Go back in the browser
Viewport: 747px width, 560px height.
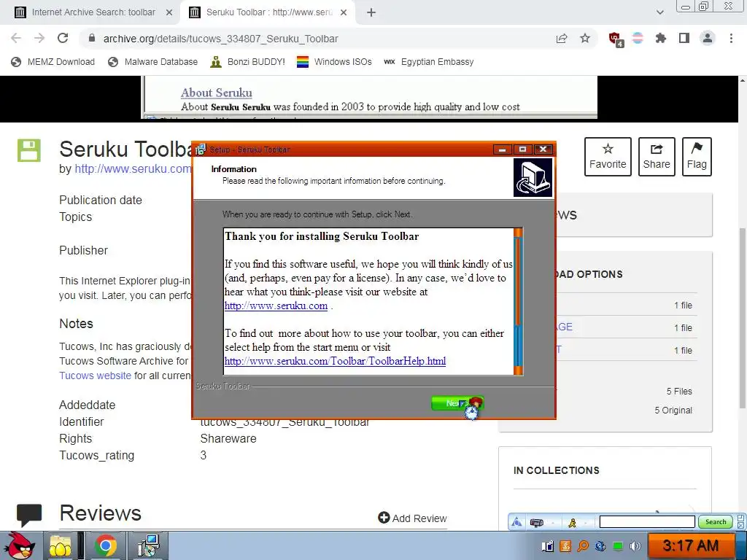click(x=16, y=38)
